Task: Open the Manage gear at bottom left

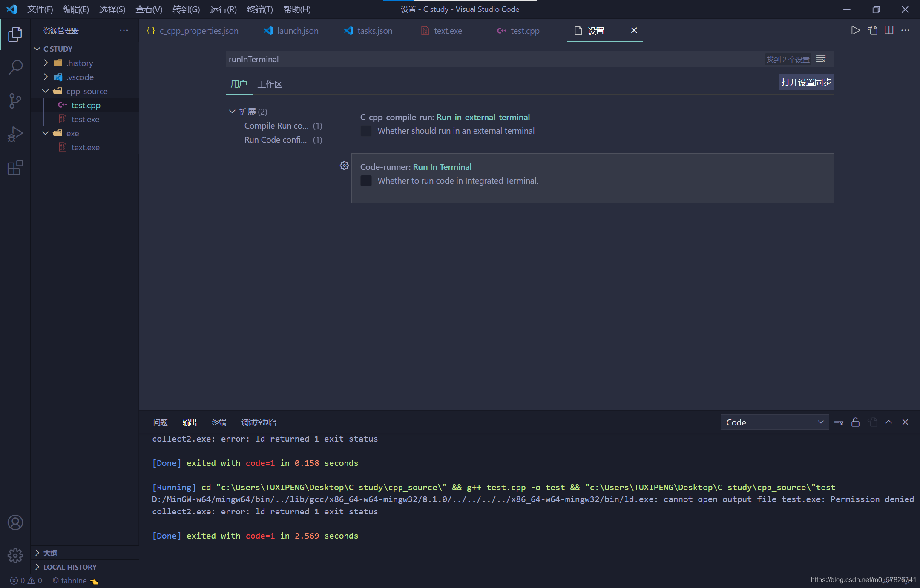Action: pos(15,555)
